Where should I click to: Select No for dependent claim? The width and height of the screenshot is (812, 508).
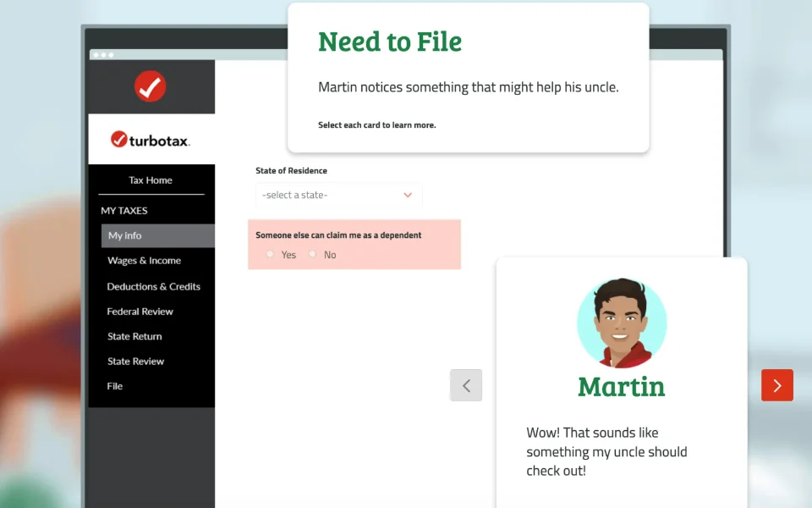point(312,255)
